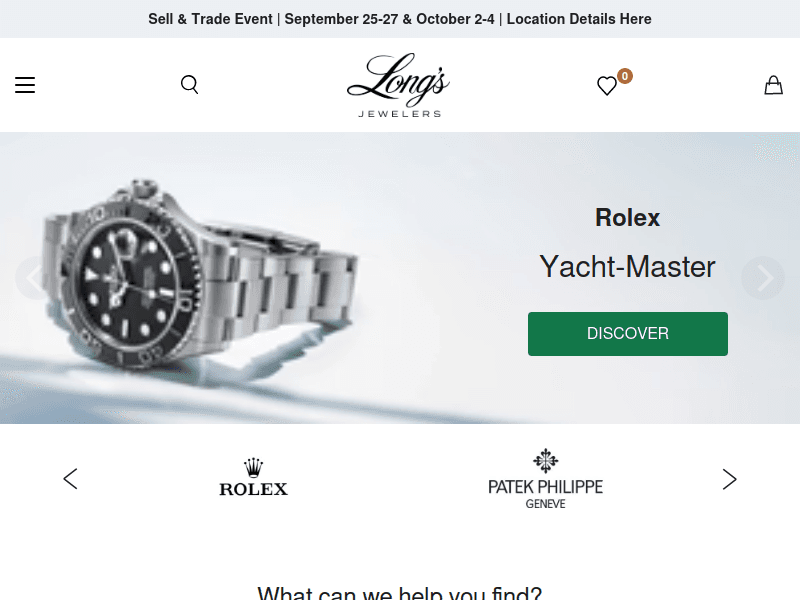Screen dimensions: 800x600
Task: Open the Location Details Here link
Action: pos(579,19)
